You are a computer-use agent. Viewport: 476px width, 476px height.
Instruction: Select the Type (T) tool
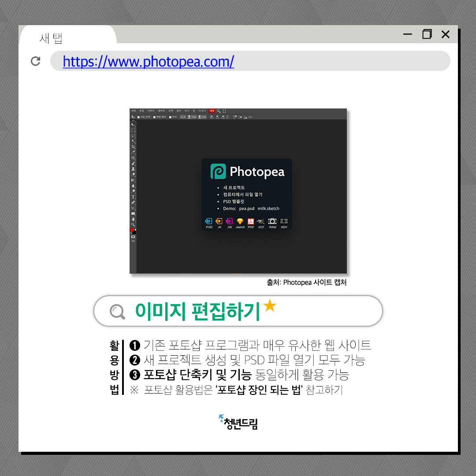133,197
